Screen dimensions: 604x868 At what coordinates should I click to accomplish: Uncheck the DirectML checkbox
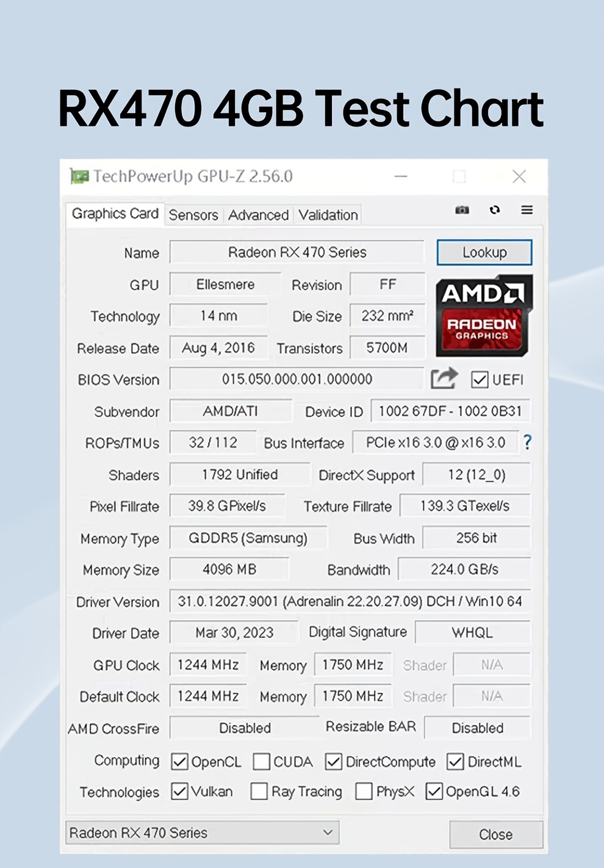456,762
